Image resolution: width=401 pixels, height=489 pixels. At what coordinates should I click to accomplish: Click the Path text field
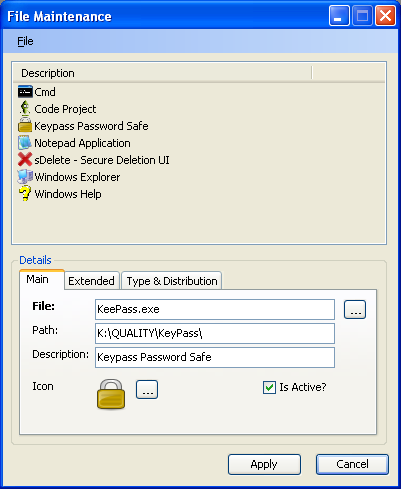click(x=215, y=333)
